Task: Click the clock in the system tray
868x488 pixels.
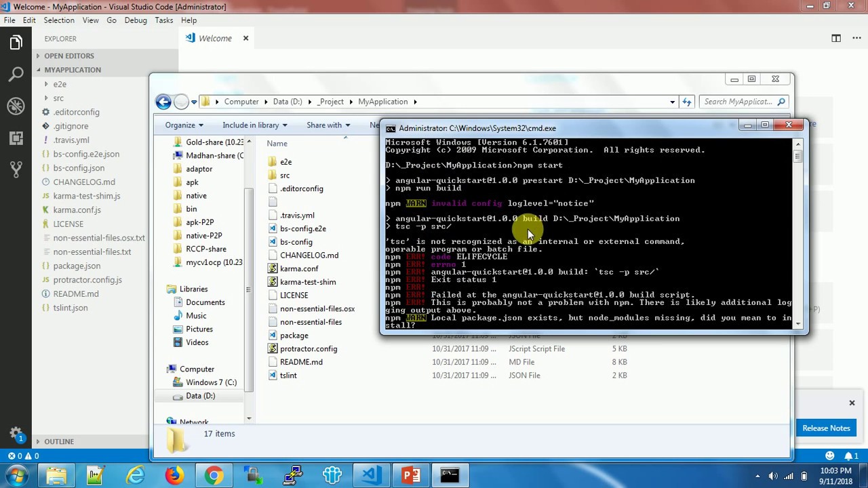Action: point(835,475)
